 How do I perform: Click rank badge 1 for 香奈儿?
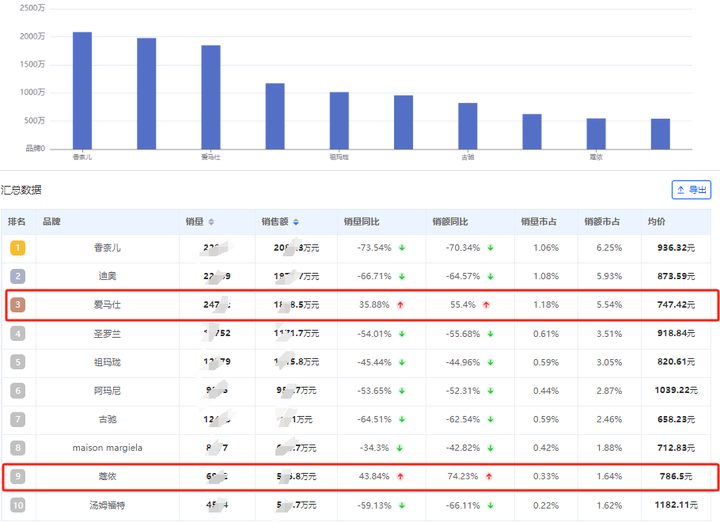pyautogui.click(x=18, y=248)
